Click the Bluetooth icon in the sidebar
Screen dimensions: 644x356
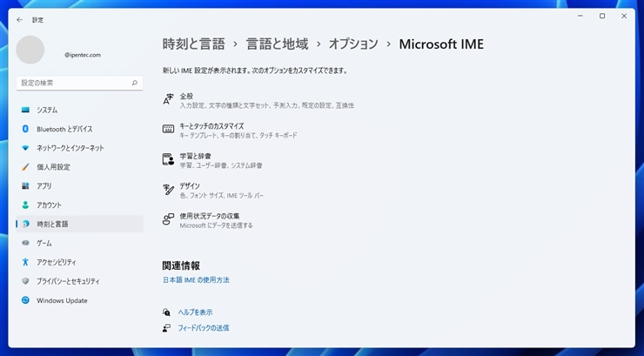[25, 129]
